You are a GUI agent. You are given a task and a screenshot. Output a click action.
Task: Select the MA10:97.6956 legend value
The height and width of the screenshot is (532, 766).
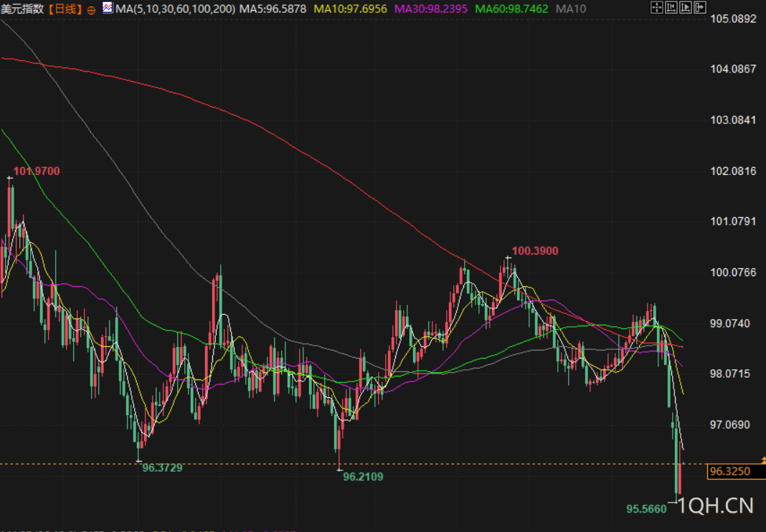tap(350, 9)
